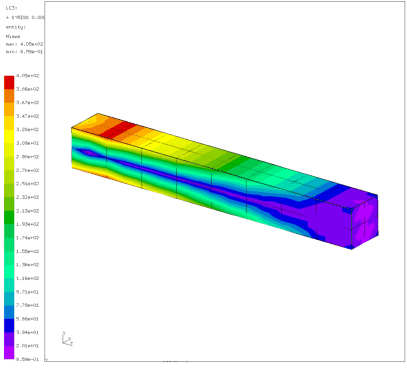The height and width of the screenshot is (371, 407).
Task: Click the darkest green legend band below 2.13e+02
Action: 9,217
